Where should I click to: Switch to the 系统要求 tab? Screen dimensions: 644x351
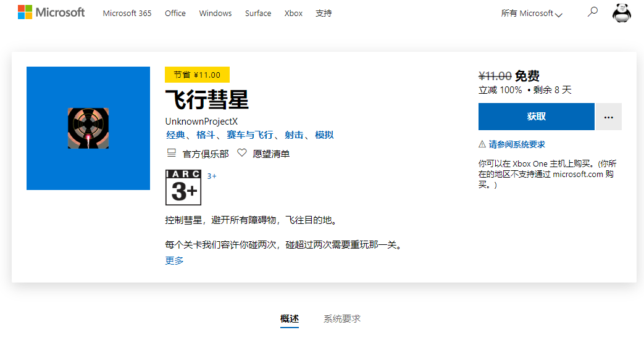pos(342,319)
